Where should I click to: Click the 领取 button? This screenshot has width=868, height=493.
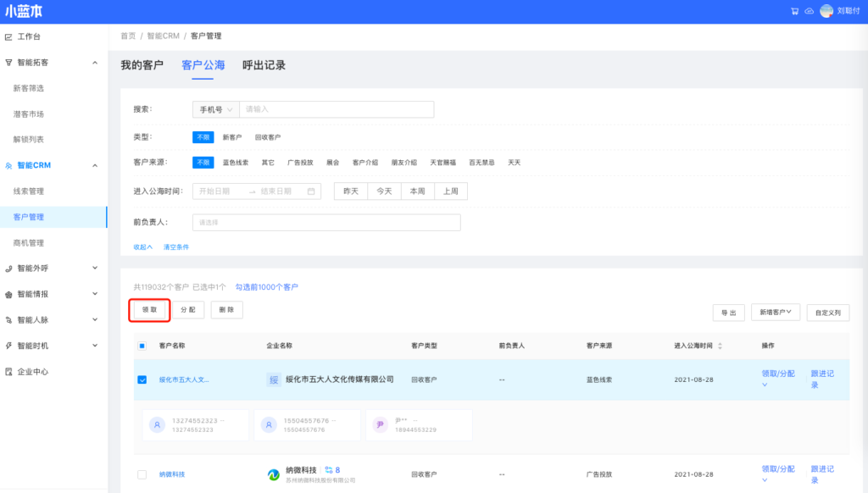point(149,310)
